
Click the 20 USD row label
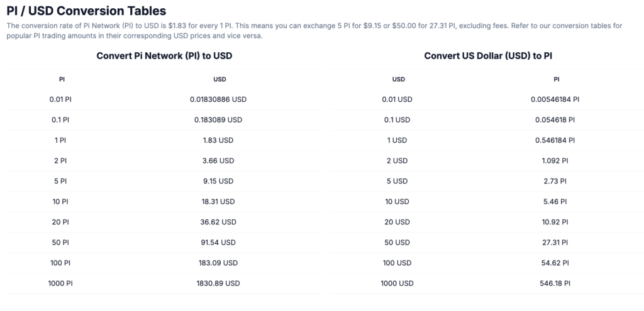(x=397, y=222)
